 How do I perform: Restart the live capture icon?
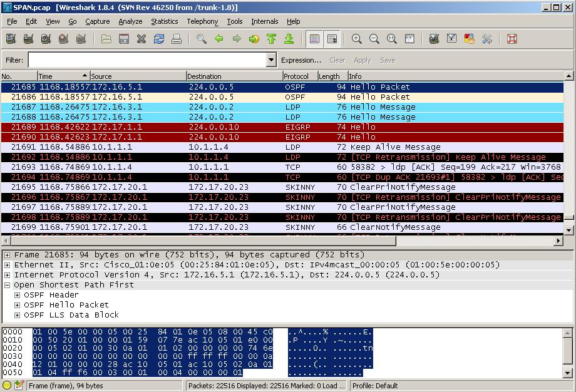pyautogui.click(x=81, y=39)
